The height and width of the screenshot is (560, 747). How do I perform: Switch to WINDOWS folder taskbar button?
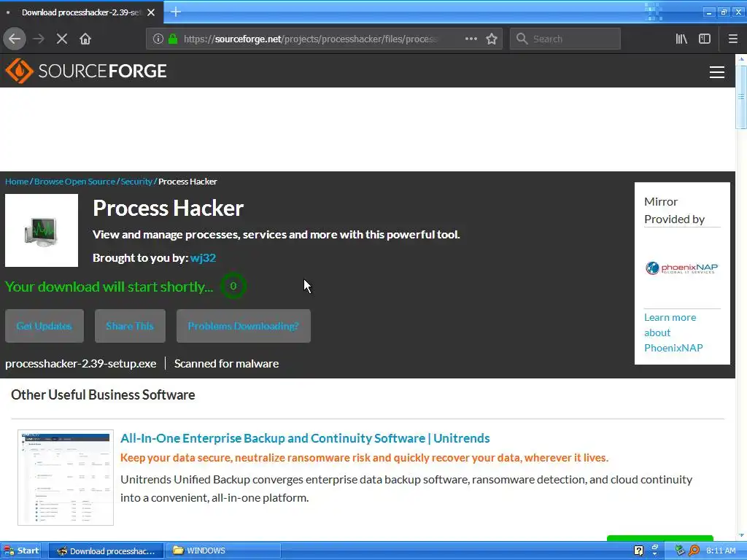pos(223,551)
